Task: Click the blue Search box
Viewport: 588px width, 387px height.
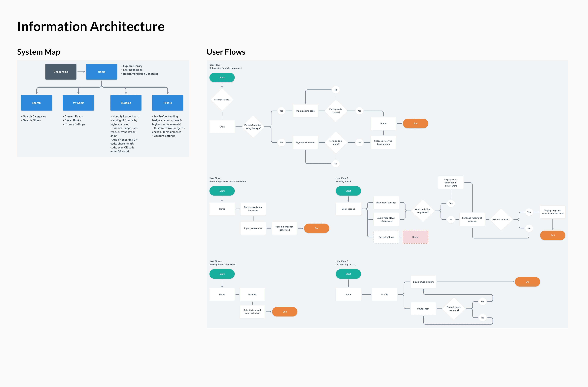Action: [36, 103]
